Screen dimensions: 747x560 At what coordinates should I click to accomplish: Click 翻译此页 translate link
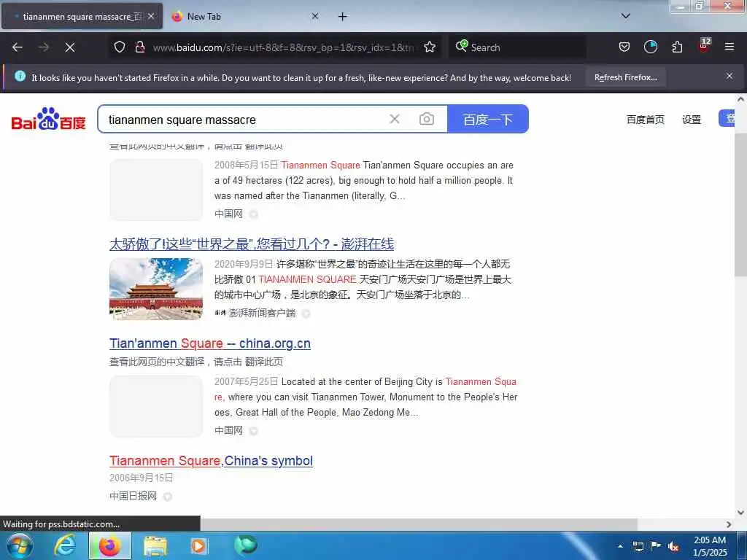pos(264,362)
